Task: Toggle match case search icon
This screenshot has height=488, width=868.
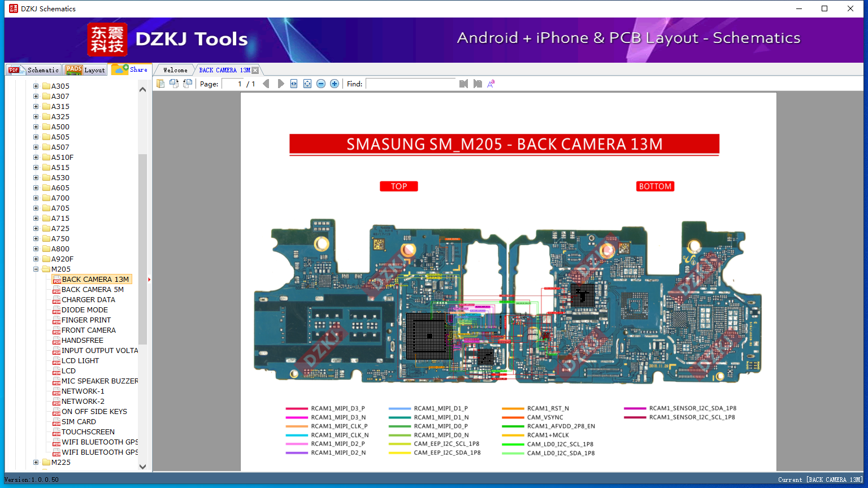Action: pyautogui.click(x=491, y=84)
